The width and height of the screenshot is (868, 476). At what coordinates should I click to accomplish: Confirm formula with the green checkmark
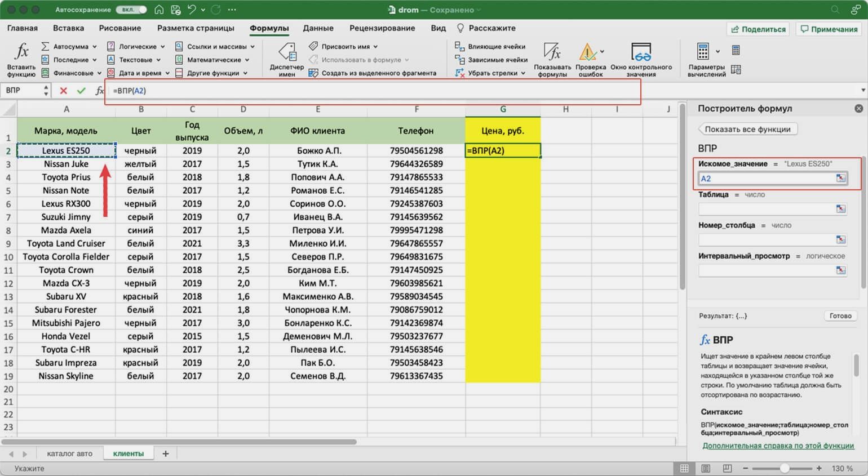tap(81, 91)
